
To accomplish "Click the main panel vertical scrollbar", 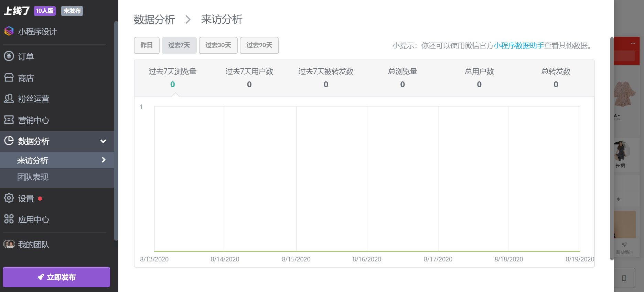I will click(x=612, y=148).
